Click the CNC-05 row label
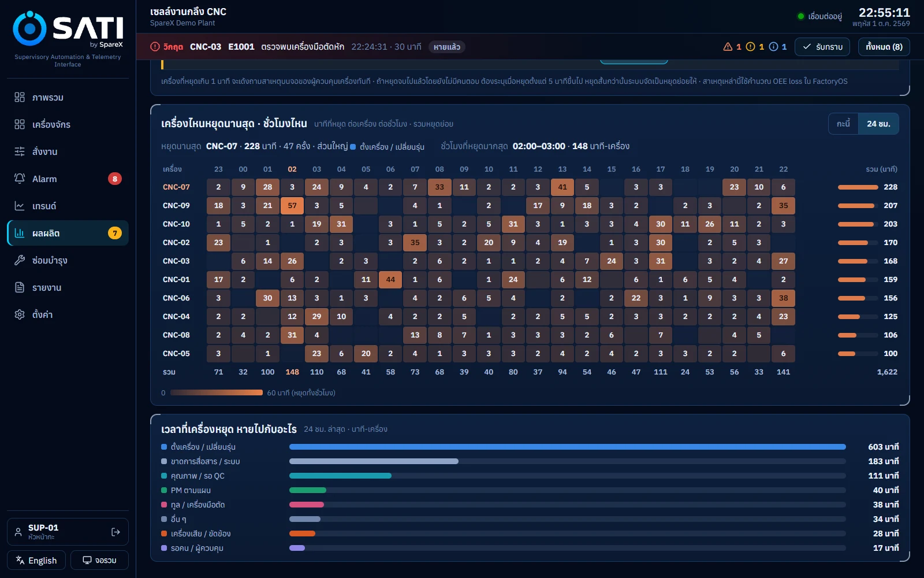924x578 pixels. coord(176,353)
